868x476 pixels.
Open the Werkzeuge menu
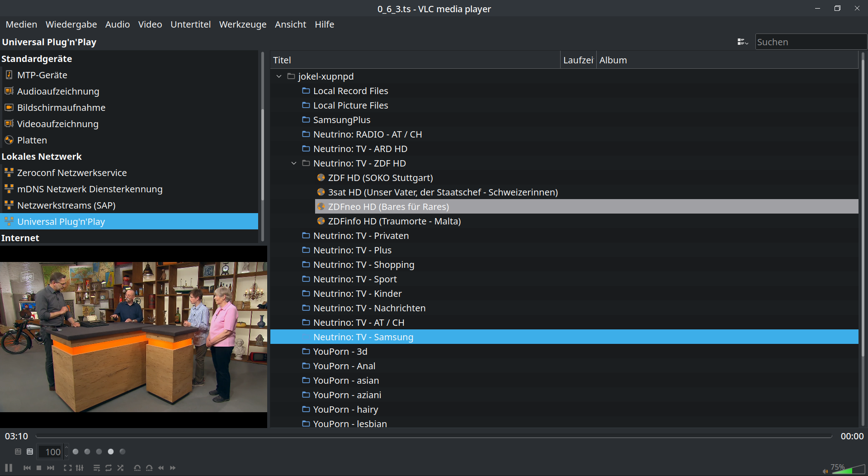[242, 24]
